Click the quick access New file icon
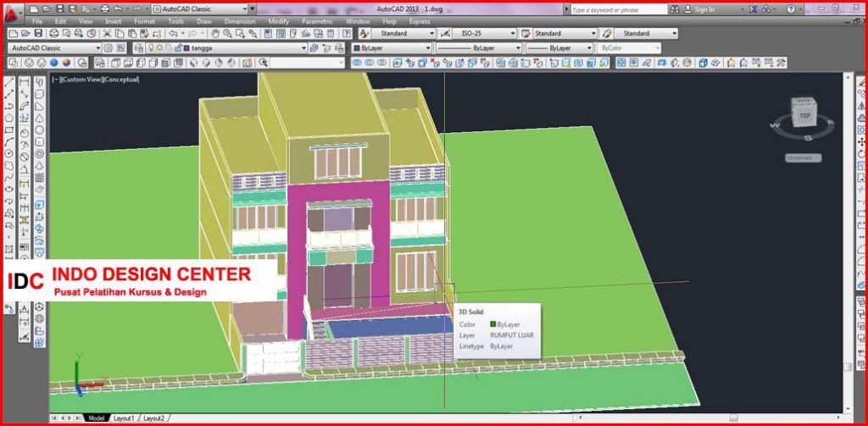The image size is (868, 426). [x=34, y=9]
